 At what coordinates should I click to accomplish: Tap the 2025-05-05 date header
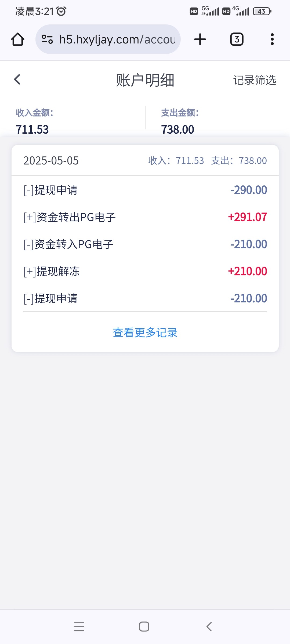click(51, 161)
